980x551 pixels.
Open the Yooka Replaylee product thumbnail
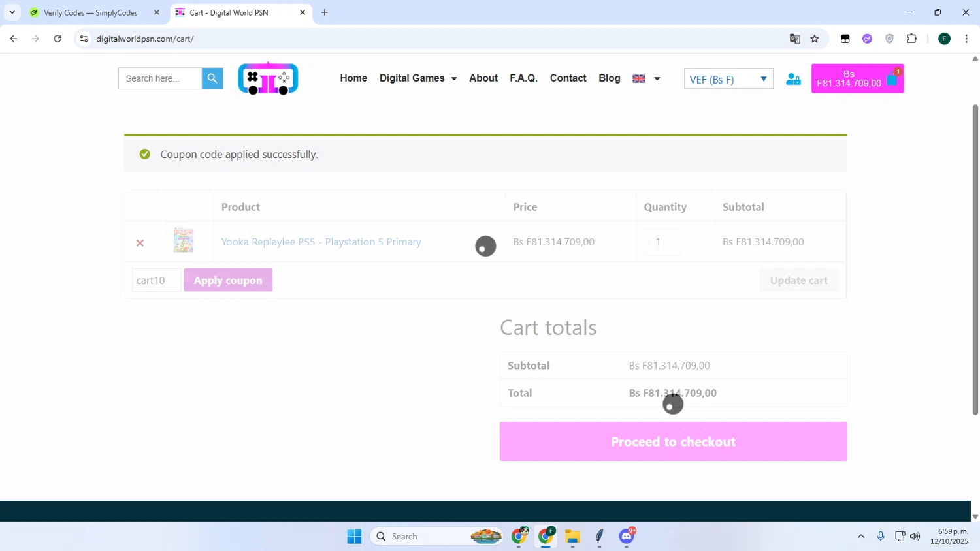tap(184, 241)
